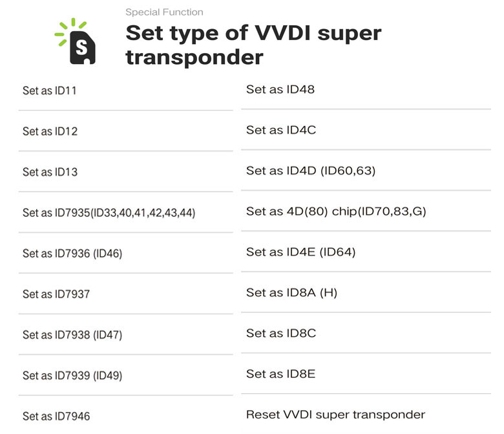Click Set as ID4E (ID64)
This screenshot has height=434, width=504.
[x=300, y=252]
